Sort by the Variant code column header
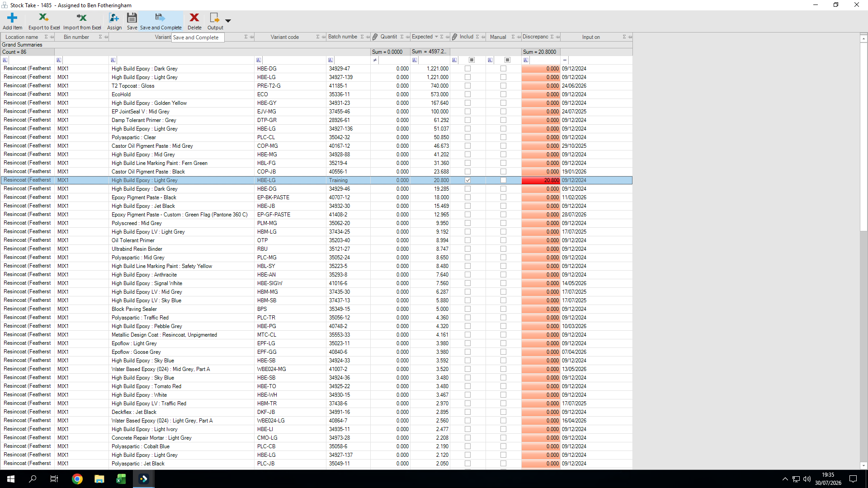 (x=285, y=37)
